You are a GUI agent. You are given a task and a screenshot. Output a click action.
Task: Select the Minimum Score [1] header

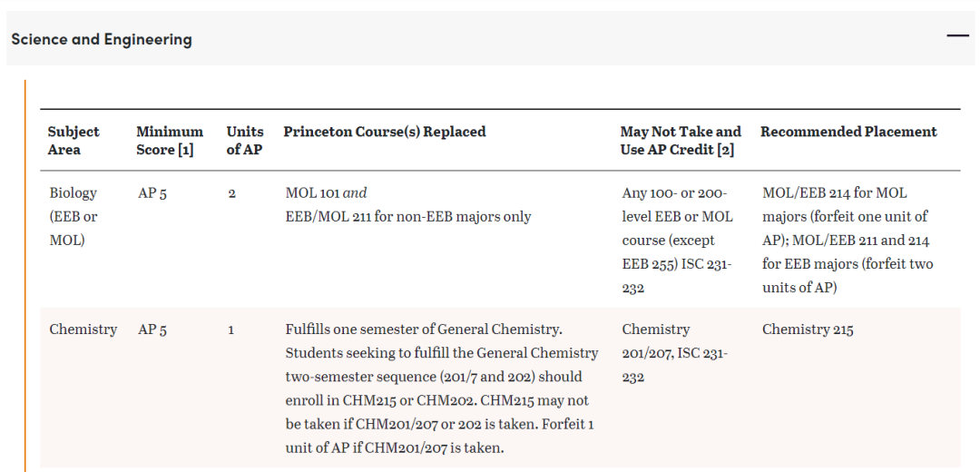[170, 141]
